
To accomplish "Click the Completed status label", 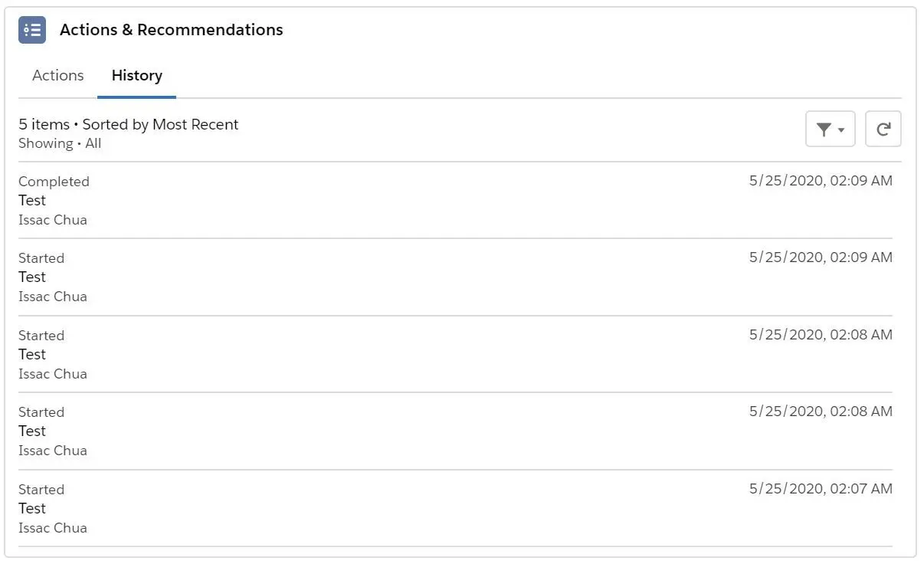I will (x=54, y=182).
